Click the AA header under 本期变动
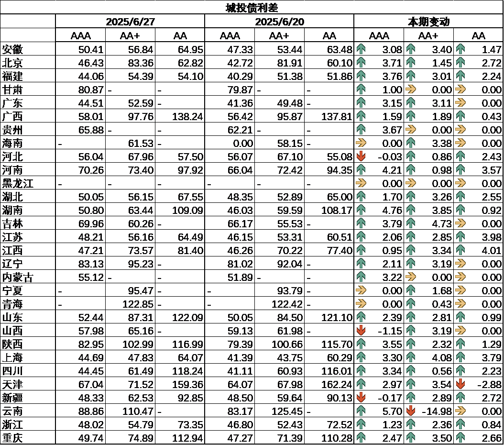 479,35
